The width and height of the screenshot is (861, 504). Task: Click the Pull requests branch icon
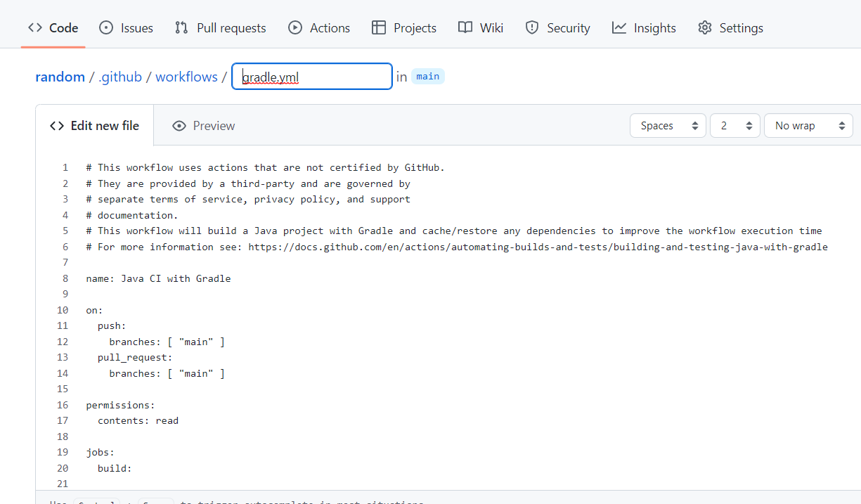click(x=181, y=28)
